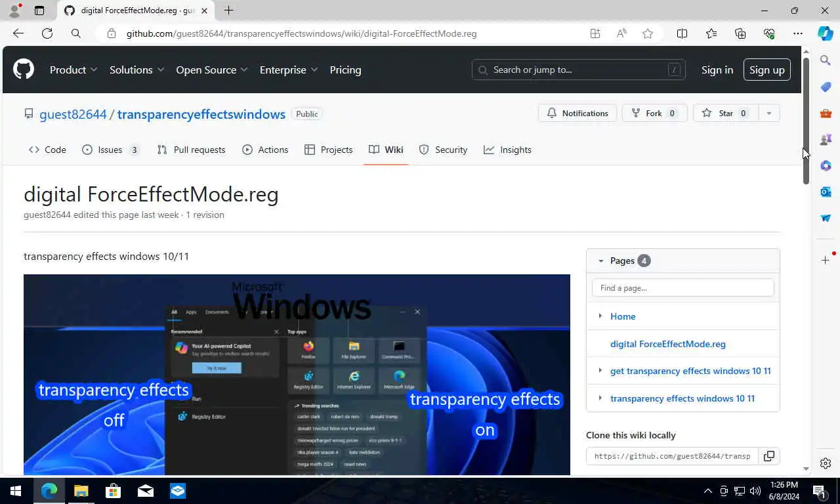Open the sidebar Tools briefcase
840x504 pixels.
pyautogui.click(x=826, y=113)
